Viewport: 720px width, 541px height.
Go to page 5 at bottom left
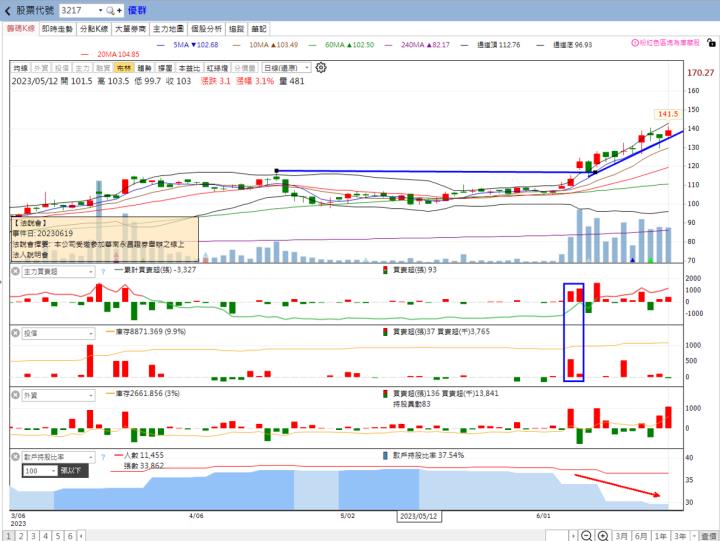point(58,536)
